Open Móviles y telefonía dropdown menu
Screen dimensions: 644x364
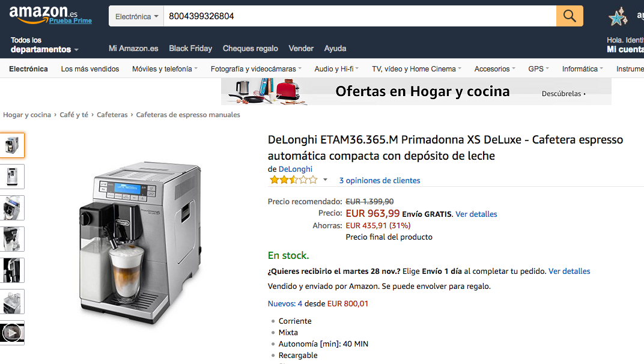(165, 69)
